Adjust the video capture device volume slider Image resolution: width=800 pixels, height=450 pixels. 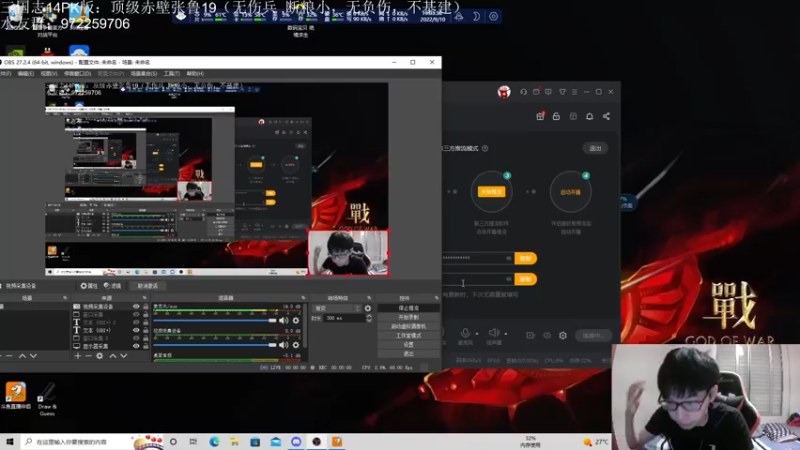coord(215,345)
